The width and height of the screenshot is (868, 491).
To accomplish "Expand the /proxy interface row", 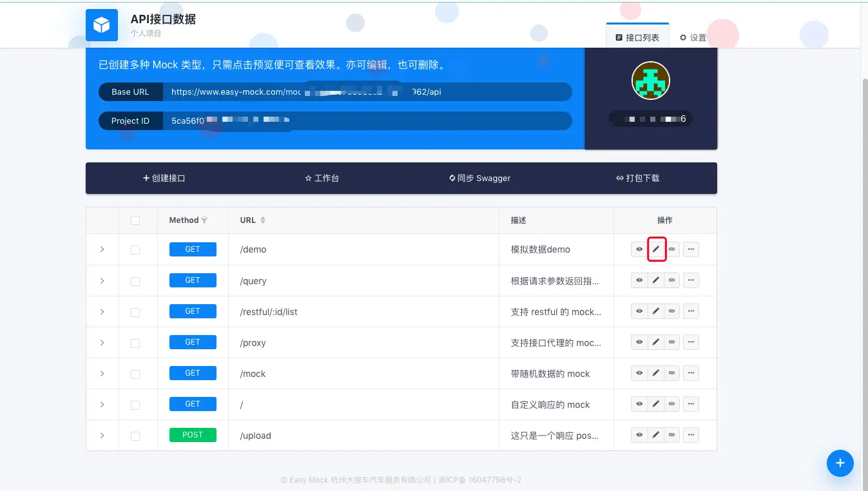I will click(x=102, y=342).
